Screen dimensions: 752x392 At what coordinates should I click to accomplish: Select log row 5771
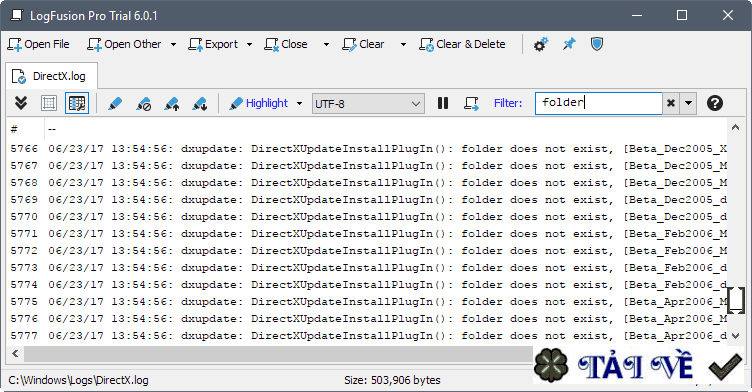(x=368, y=234)
